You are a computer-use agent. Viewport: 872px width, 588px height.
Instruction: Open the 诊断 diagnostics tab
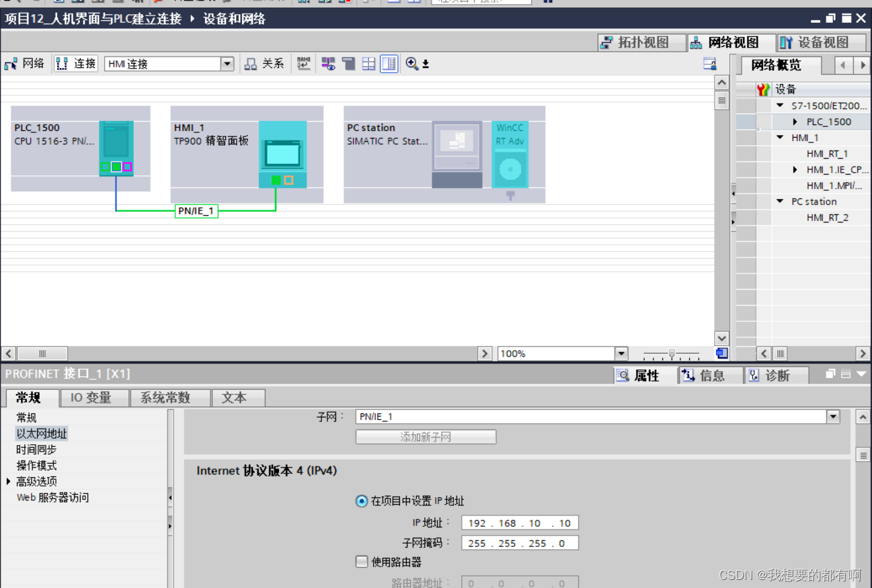pyautogui.click(x=777, y=376)
